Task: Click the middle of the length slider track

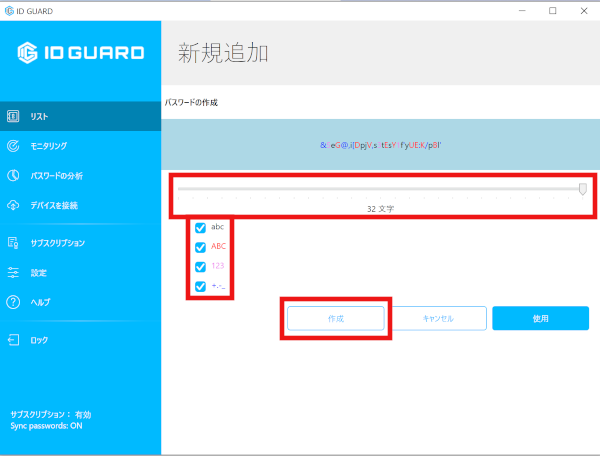Action: click(x=380, y=189)
